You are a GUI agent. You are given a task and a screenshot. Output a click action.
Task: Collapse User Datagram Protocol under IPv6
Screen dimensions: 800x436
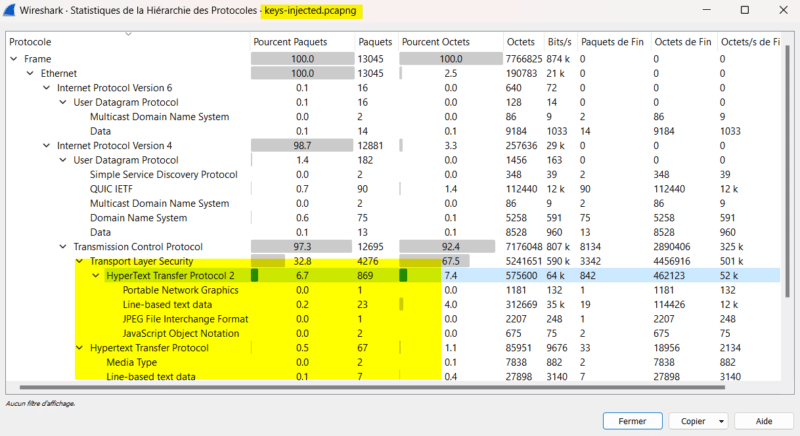[63, 102]
